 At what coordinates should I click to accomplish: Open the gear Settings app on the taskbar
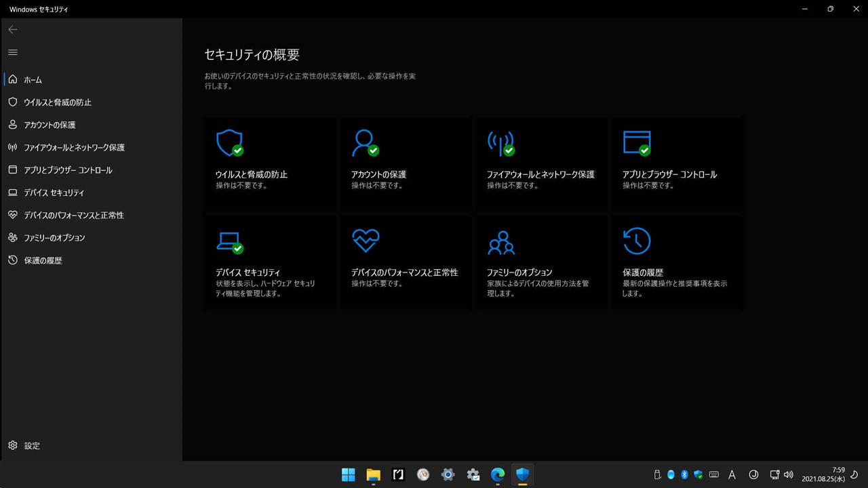(x=448, y=474)
